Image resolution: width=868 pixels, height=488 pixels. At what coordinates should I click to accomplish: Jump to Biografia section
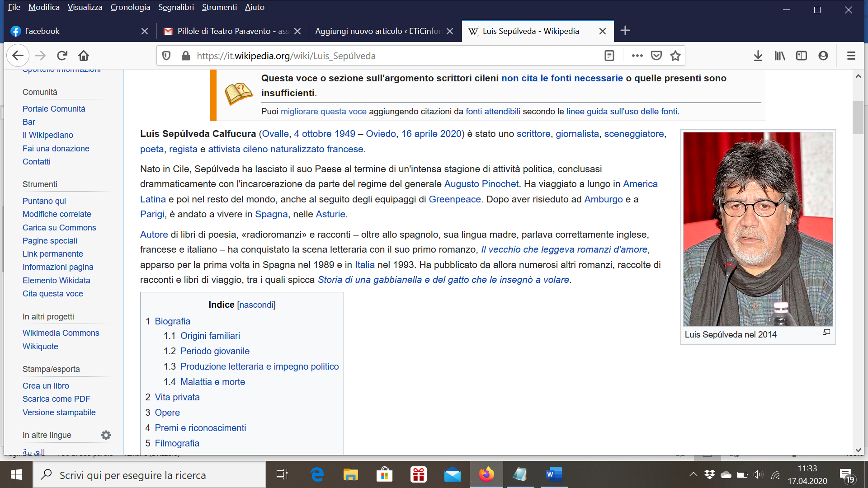(x=172, y=321)
